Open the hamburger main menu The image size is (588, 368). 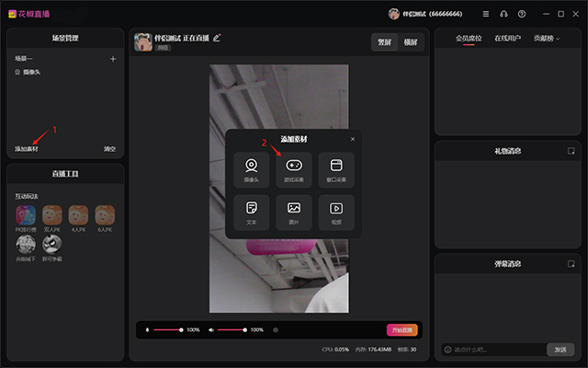coord(485,15)
